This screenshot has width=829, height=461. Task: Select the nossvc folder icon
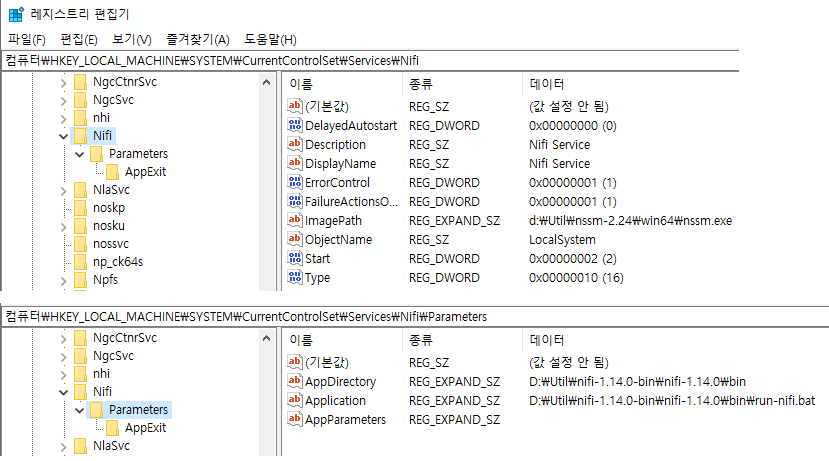[x=80, y=244]
